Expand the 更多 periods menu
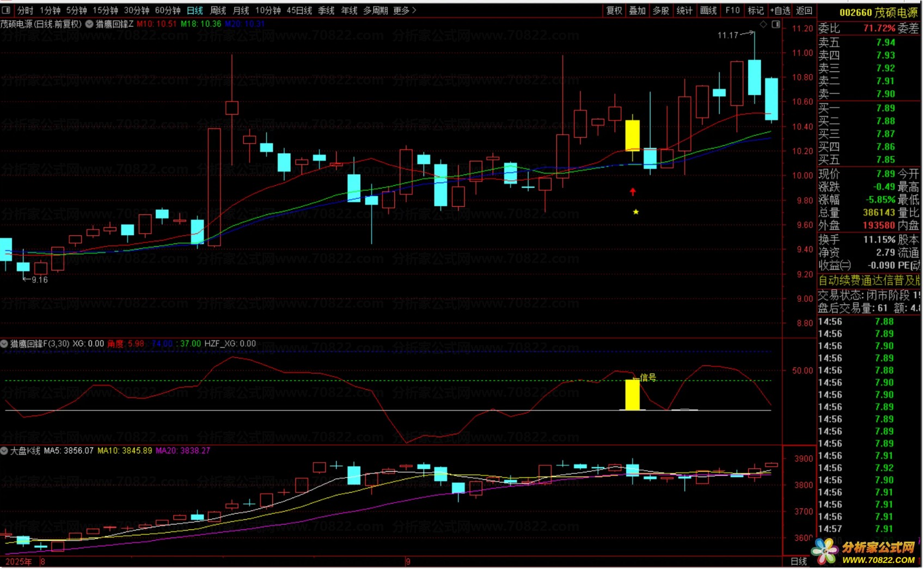This screenshot has height=569, width=924. coord(405,10)
